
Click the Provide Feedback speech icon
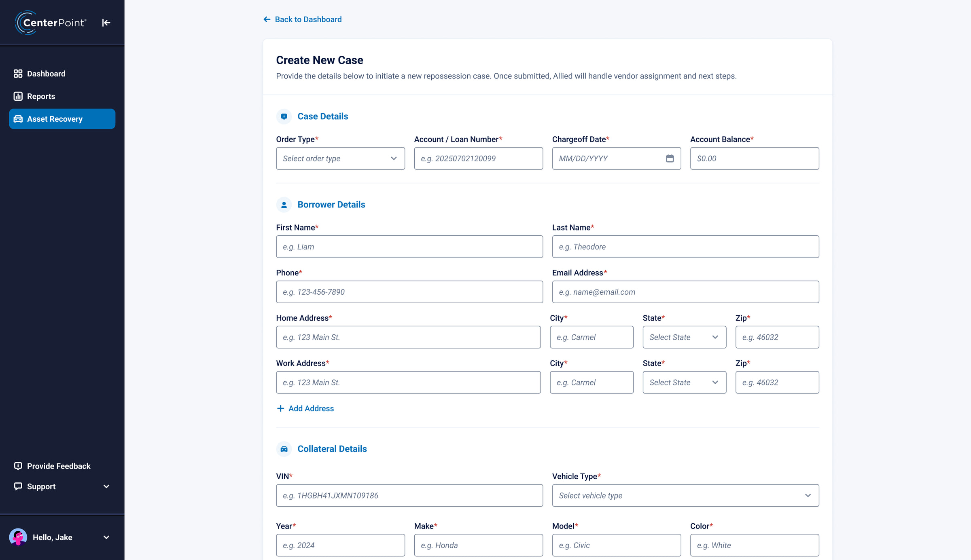(x=18, y=466)
